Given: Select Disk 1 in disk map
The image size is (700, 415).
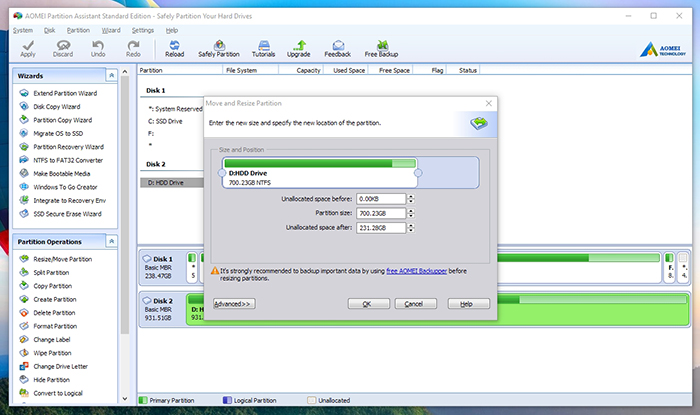Looking at the screenshot, I should point(163,267).
